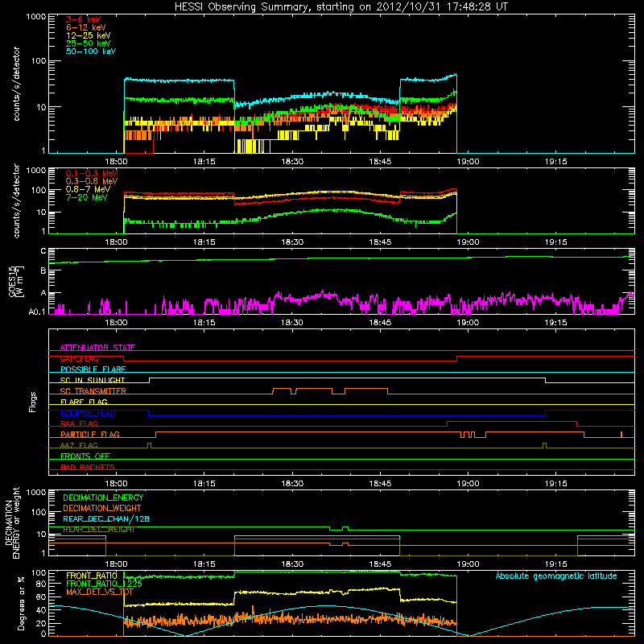Click the green FRONT_RATIO_1225 legend label
Screen dimensions: 644x644
coord(104,584)
